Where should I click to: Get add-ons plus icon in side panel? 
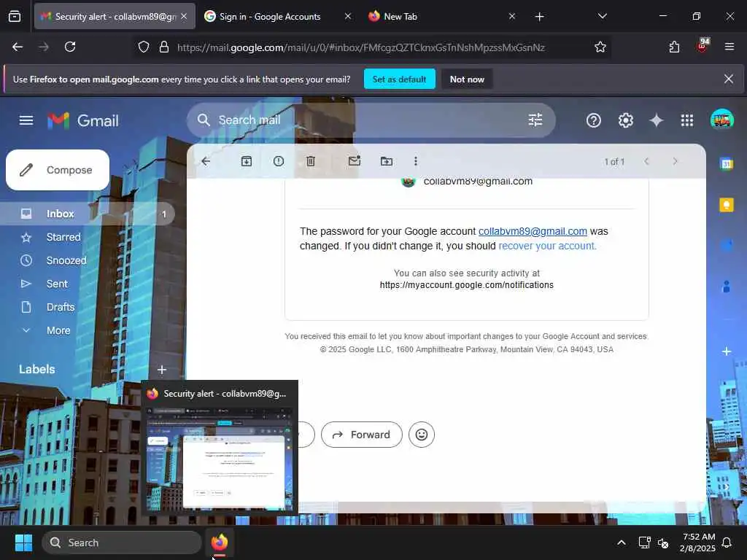[727, 351]
